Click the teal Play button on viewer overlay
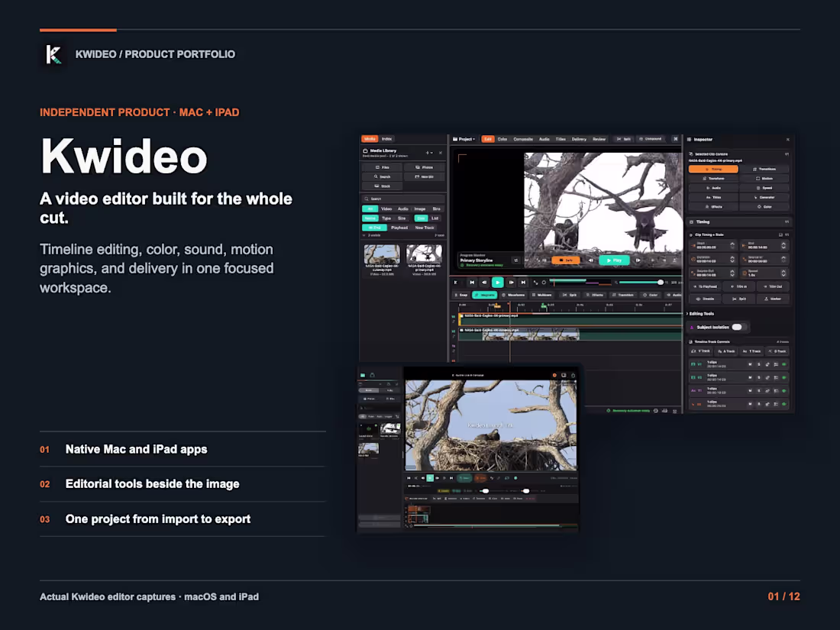 pos(614,260)
